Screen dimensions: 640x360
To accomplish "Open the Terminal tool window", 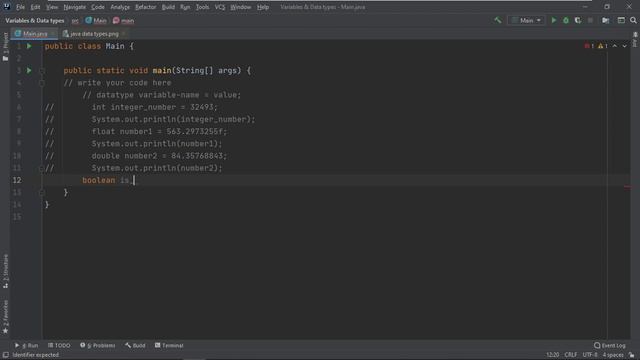I will [x=169, y=345].
